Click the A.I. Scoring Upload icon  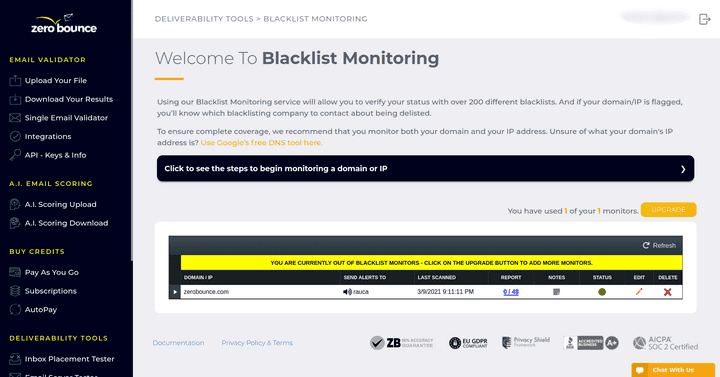pos(15,204)
